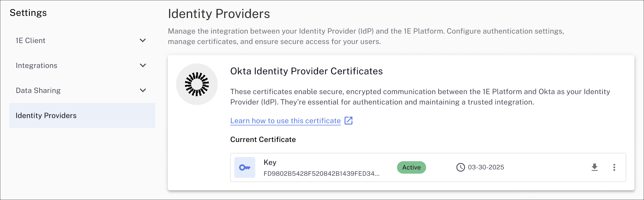
Task: Click the external link arrow icon
Action: [349, 121]
